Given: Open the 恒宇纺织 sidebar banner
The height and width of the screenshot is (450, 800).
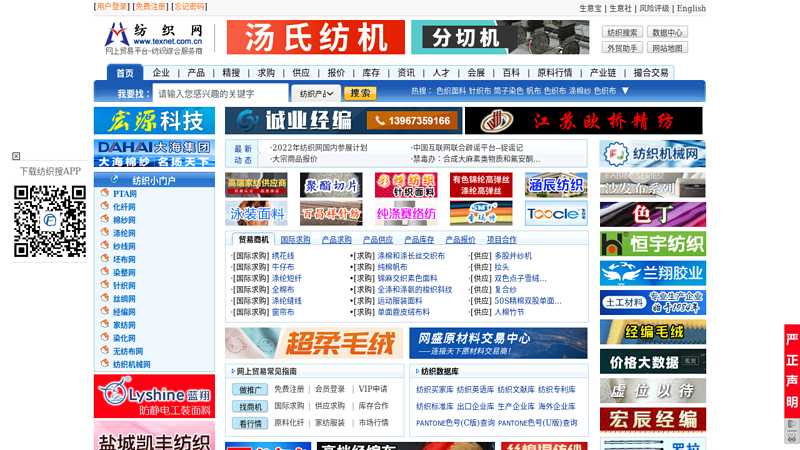Looking at the screenshot, I should tap(653, 244).
